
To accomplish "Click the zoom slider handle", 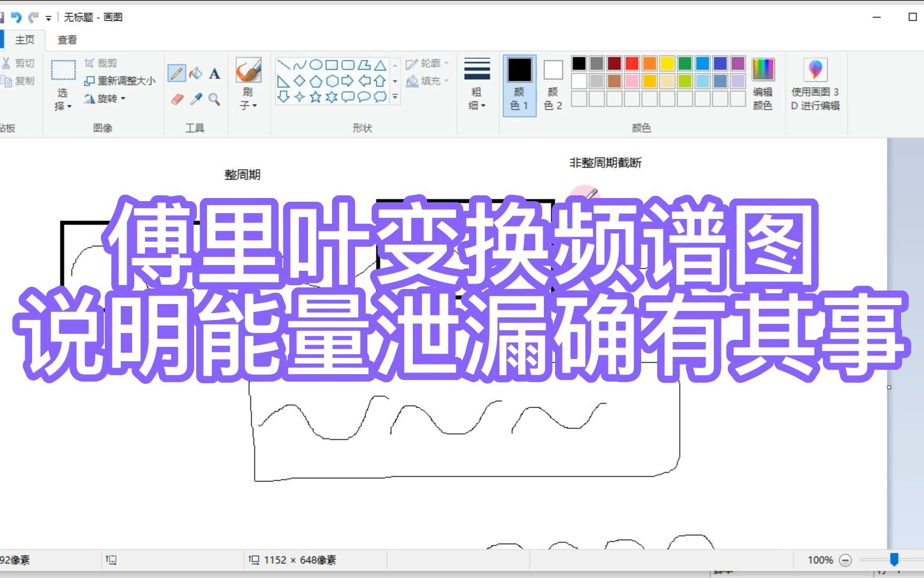I will pyautogui.click(x=894, y=560).
